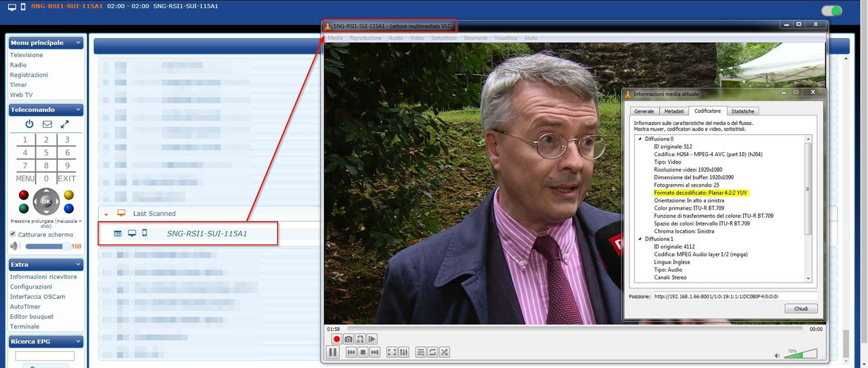The width and height of the screenshot is (868, 368).
Task: Take a VLC snapshot with camera icon
Action: tap(349, 339)
